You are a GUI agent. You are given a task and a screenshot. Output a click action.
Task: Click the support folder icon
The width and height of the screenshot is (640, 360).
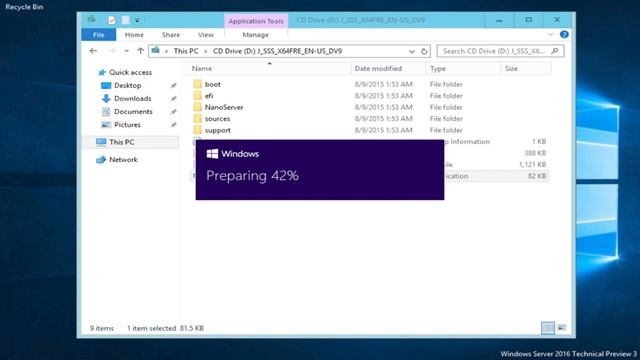pyautogui.click(x=198, y=130)
